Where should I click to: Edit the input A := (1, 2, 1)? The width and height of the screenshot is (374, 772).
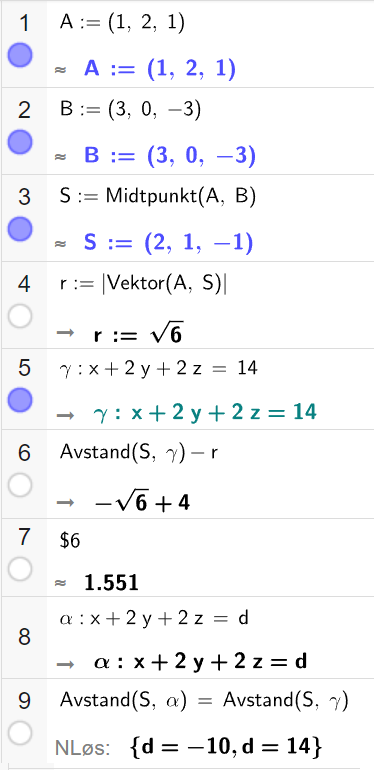click(122, 24)
